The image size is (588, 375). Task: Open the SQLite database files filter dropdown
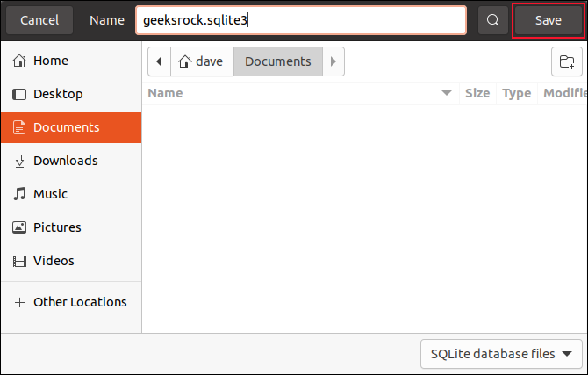501,354
